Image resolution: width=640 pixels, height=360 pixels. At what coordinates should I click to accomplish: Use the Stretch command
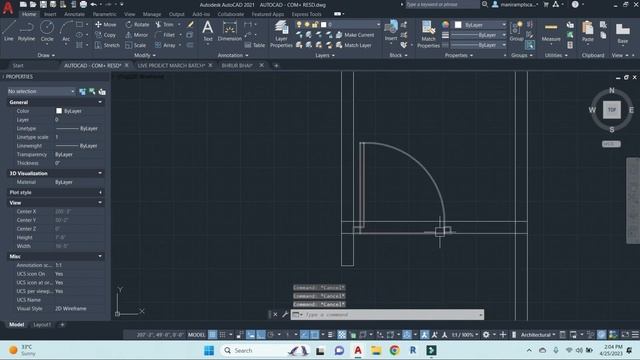(x=107, y=45)
